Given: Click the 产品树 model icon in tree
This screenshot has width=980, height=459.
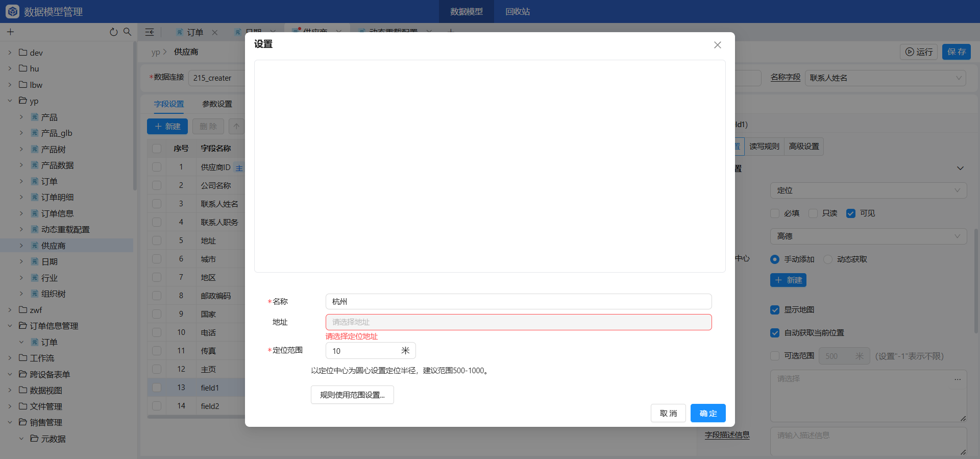Looking at the screenshot, I should (x=35, y=149).
